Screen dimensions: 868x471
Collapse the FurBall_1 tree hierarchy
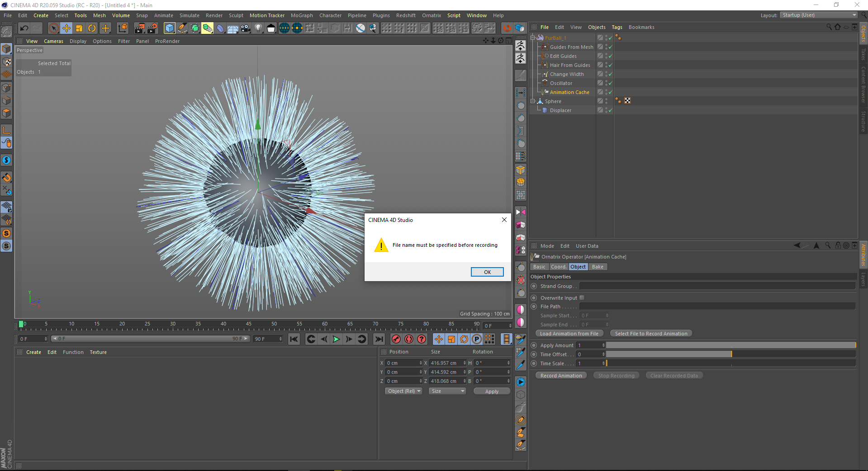point(533,38)
